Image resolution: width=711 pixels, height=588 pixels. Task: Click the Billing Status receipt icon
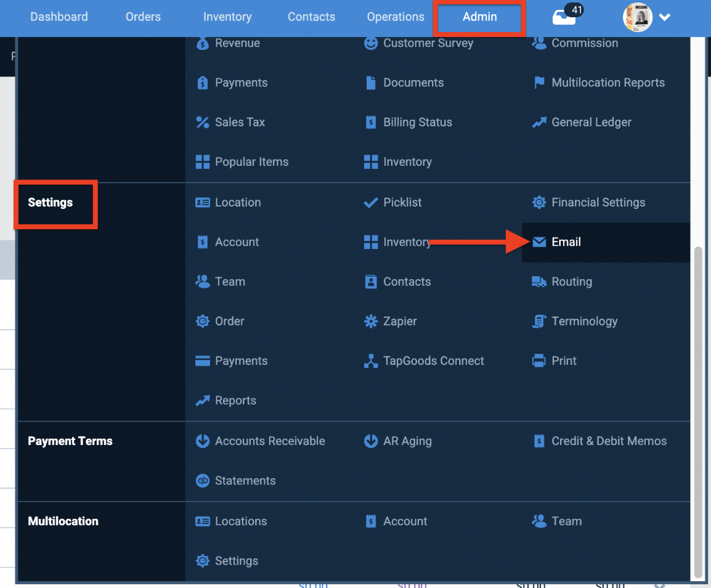coord(370,122)
